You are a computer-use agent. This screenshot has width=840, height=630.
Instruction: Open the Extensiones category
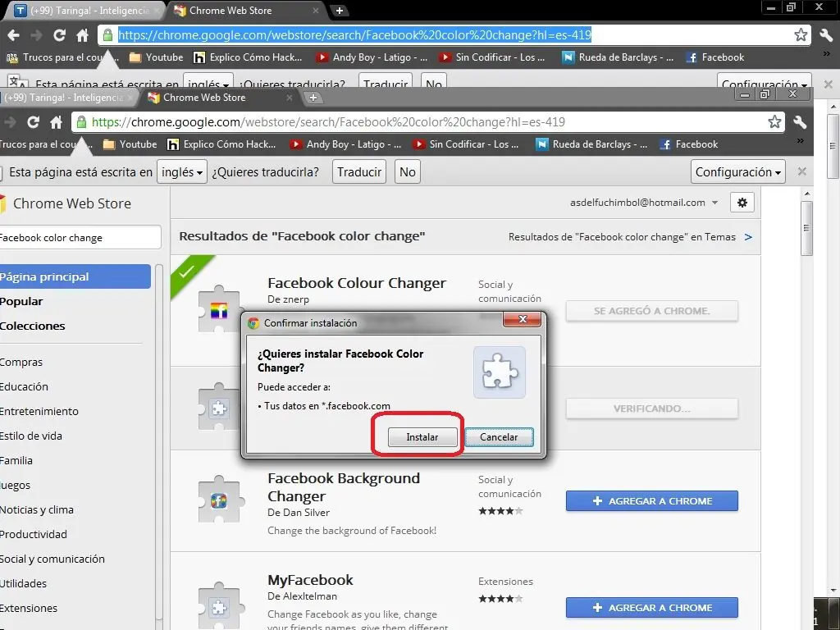click(x=29, y=609)
